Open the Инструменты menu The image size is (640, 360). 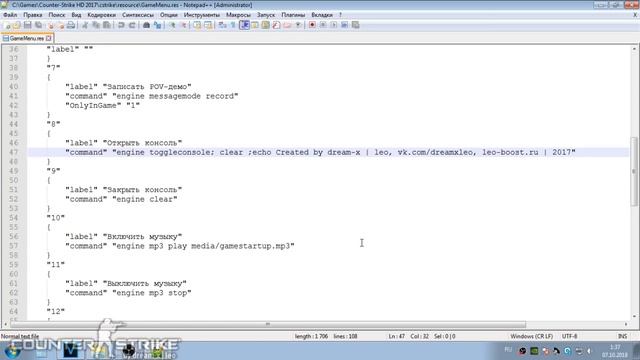202,15
